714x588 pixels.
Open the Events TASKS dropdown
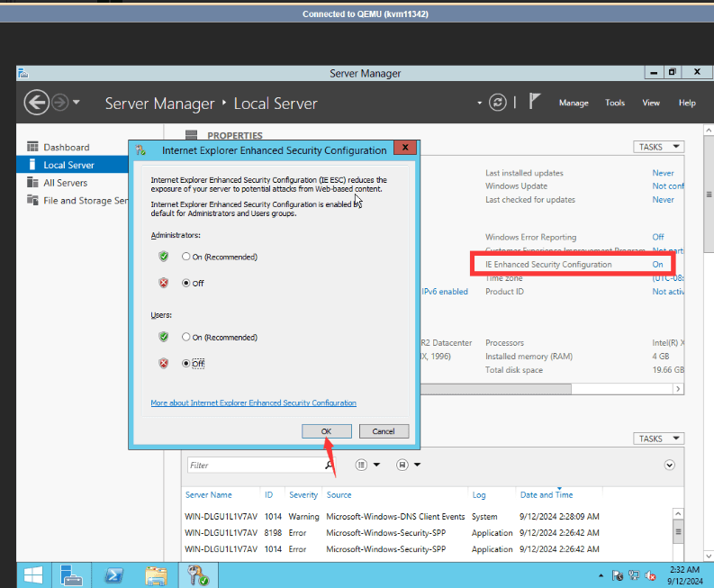pyautogui.click(x=658, y=439)
